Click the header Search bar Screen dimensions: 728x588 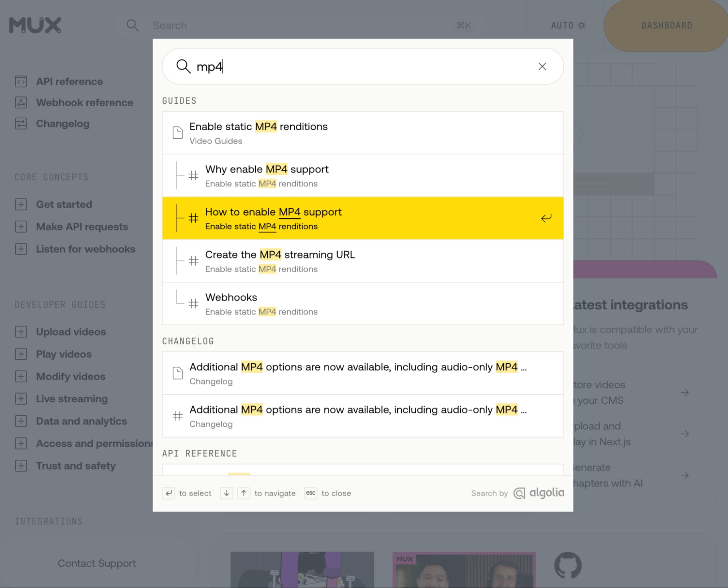[301, 25]
